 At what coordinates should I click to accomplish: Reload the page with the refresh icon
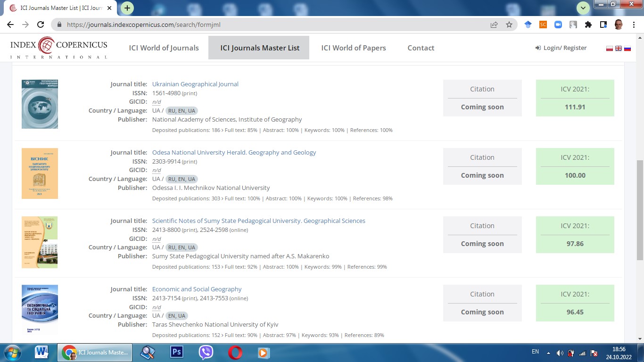tap(41, 25)
